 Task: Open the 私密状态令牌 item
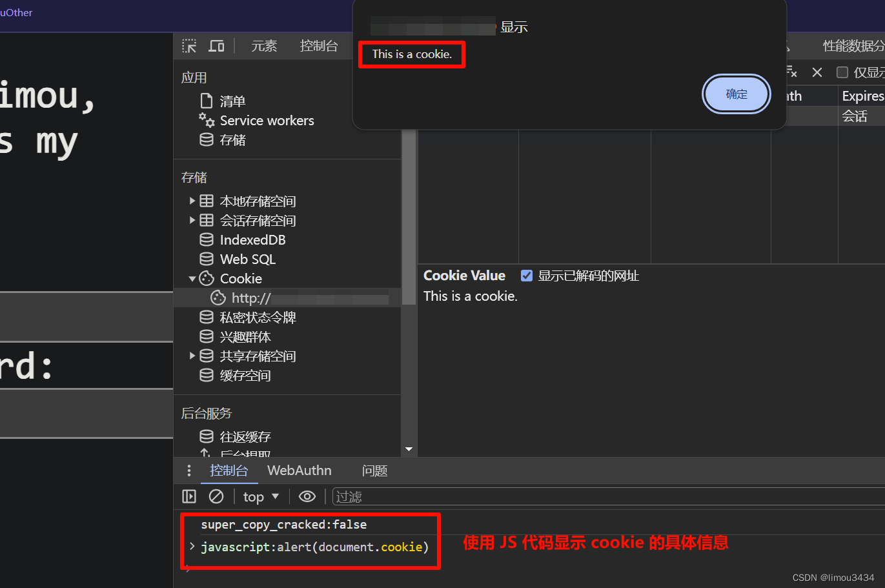(258, 318)
